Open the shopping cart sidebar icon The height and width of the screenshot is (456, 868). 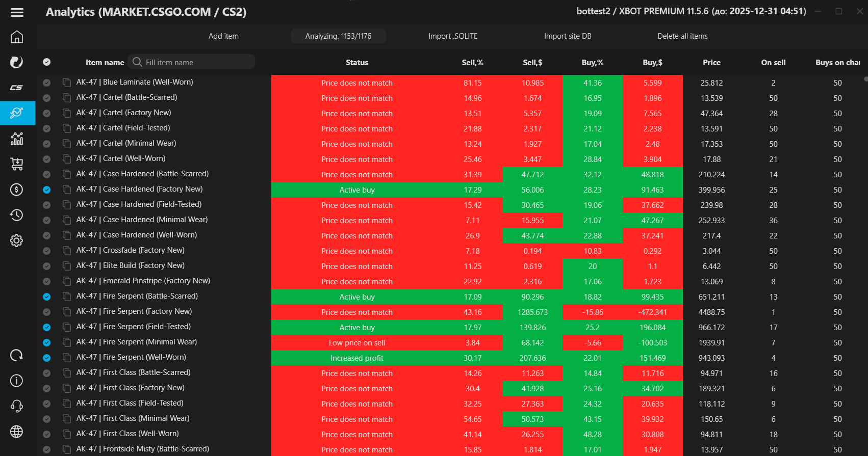pyautogui.click(x=17, y=164)
